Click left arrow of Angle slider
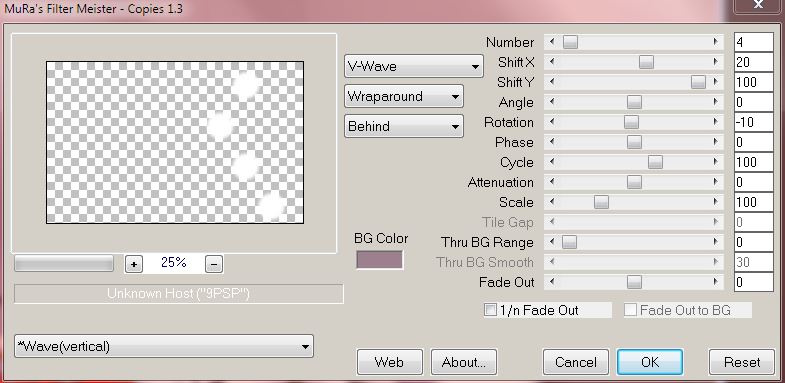This screenshot has width=785, height=383. click(x=552, y=102)
